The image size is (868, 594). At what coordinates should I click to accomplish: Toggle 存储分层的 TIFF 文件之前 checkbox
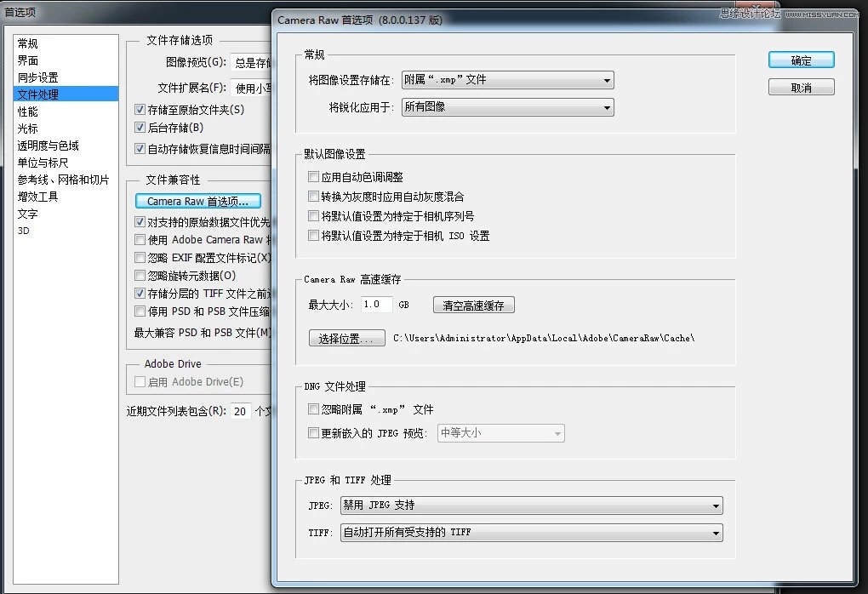(140, 294)
